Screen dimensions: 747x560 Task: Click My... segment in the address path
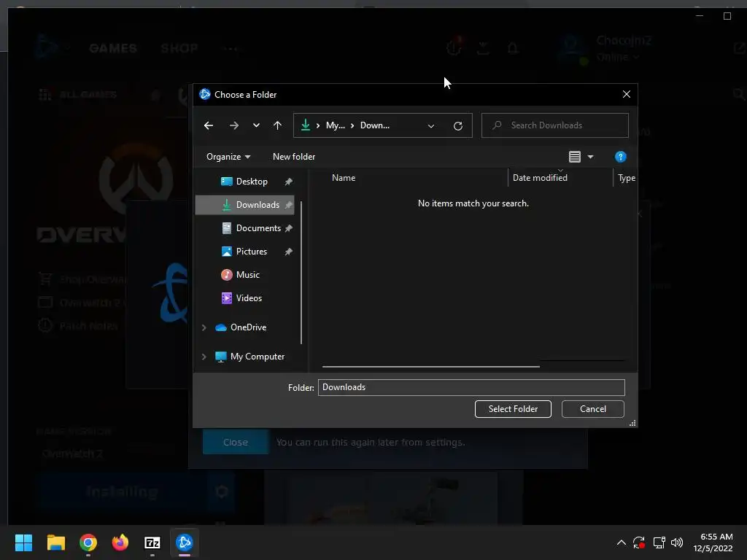pyautogui.click(x=336, y=125)
